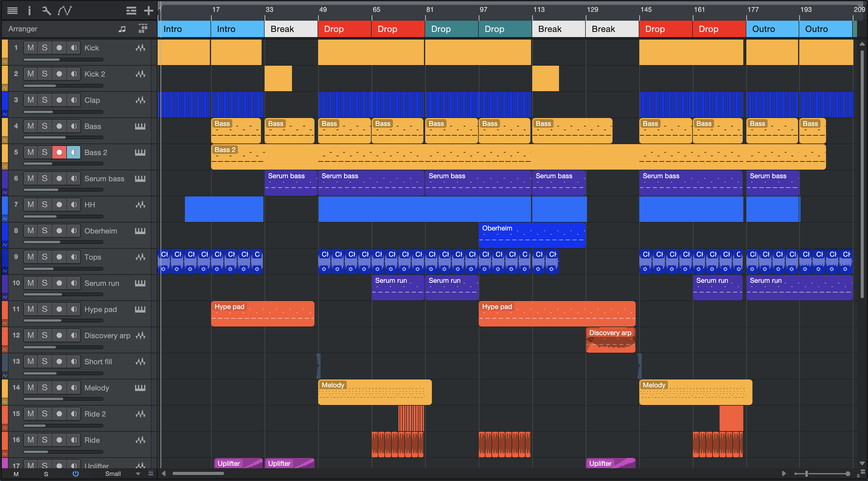Toggle monitor on the Bass track
This screenshot has width=868, height=481.
click(x=74, y=126)
